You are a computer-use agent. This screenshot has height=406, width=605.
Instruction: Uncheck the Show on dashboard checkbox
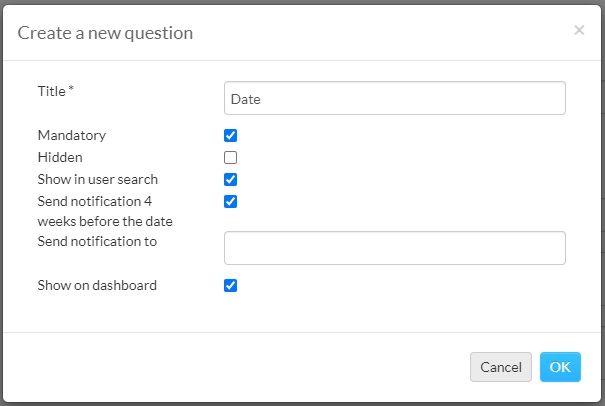tap(230, 286)
